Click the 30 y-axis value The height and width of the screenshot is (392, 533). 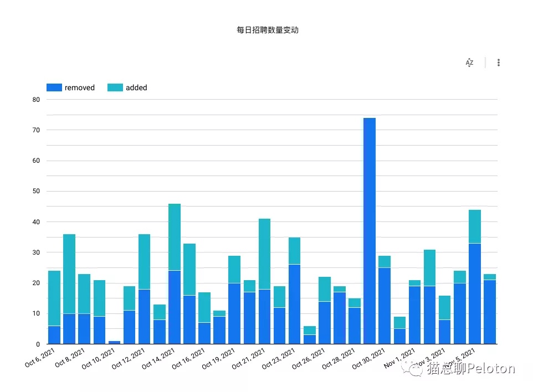36,252
